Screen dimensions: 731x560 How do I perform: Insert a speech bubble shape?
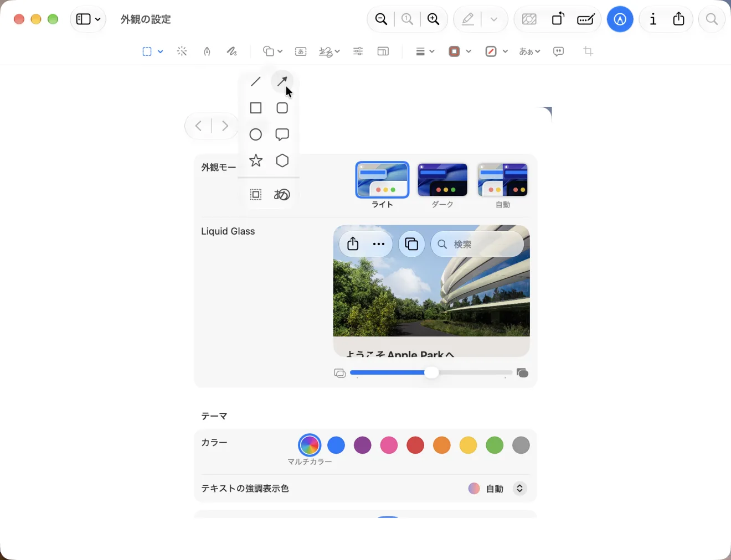(282, 134)
